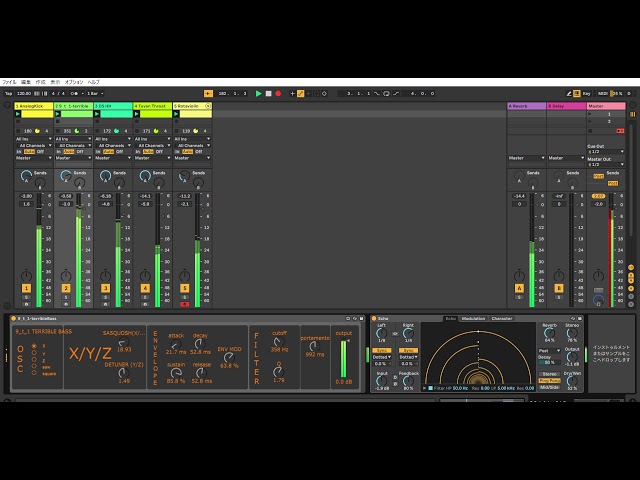Set AnalogKick monitoring to Auto
Image resolution: width=640 pixels, height=480 pixels.
29,151
